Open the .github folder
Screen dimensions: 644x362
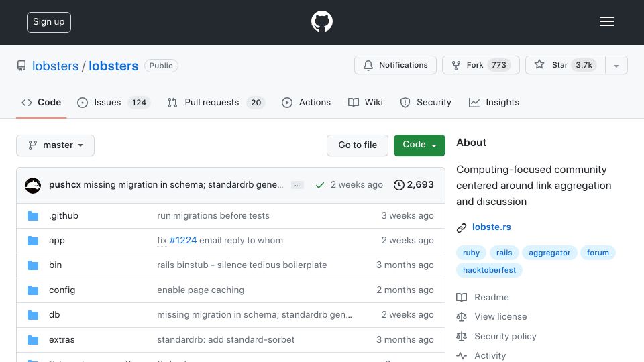64,215
